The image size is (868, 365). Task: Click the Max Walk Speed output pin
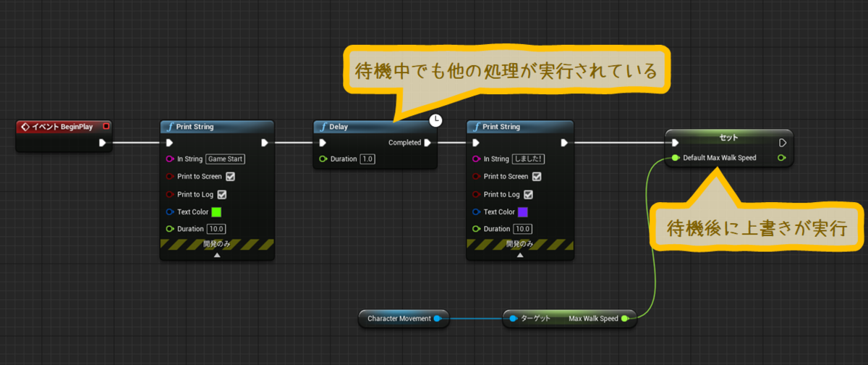[x=625, y=318]
